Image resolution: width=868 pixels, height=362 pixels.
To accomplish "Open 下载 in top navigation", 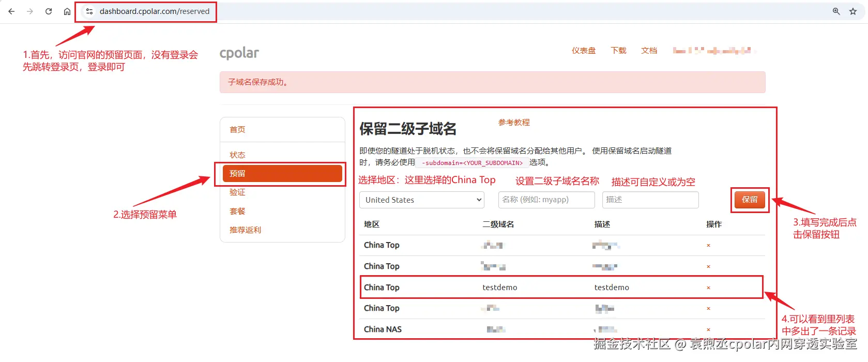I will click(x=618, y=51).
